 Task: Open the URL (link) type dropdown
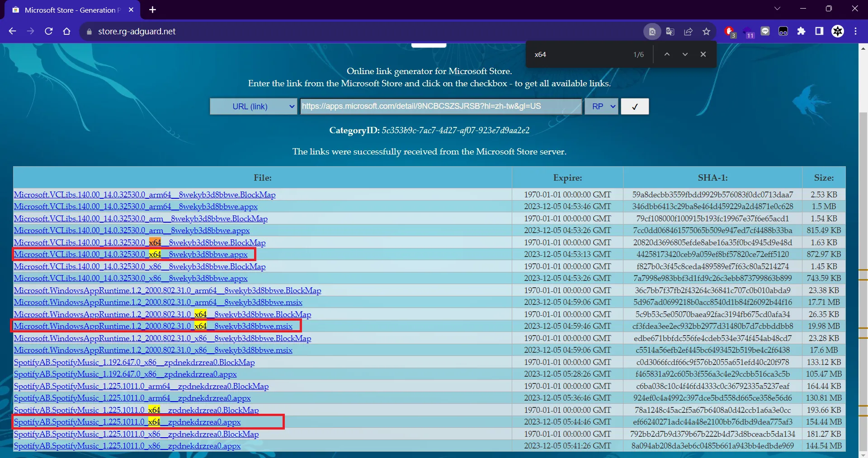click(x=253, y=107)
